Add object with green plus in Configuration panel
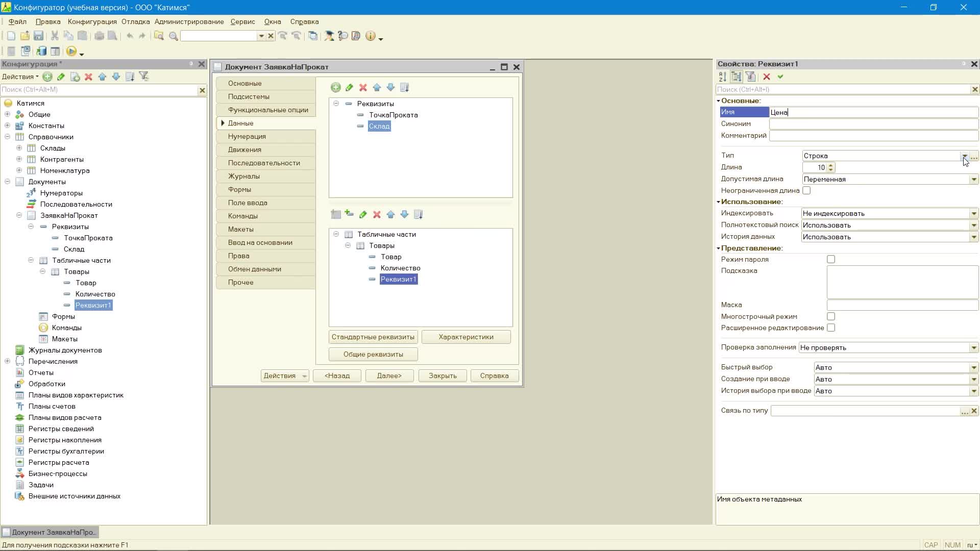 47,77
